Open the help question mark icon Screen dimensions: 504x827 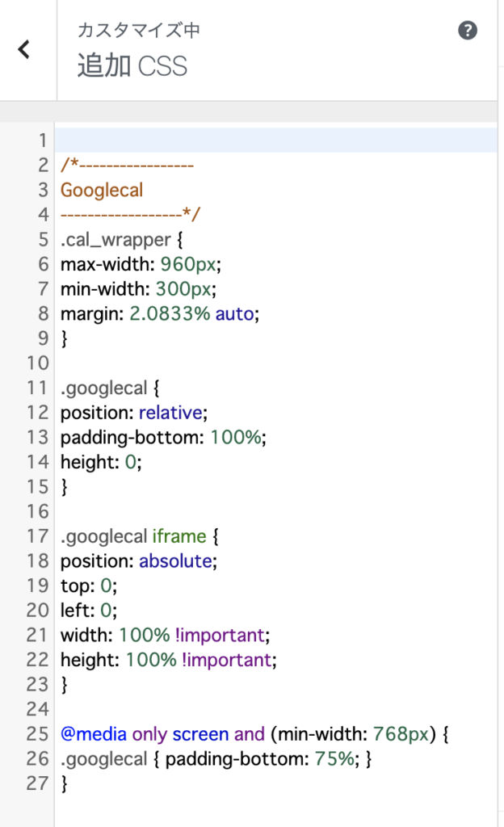(x=467, y=31)
